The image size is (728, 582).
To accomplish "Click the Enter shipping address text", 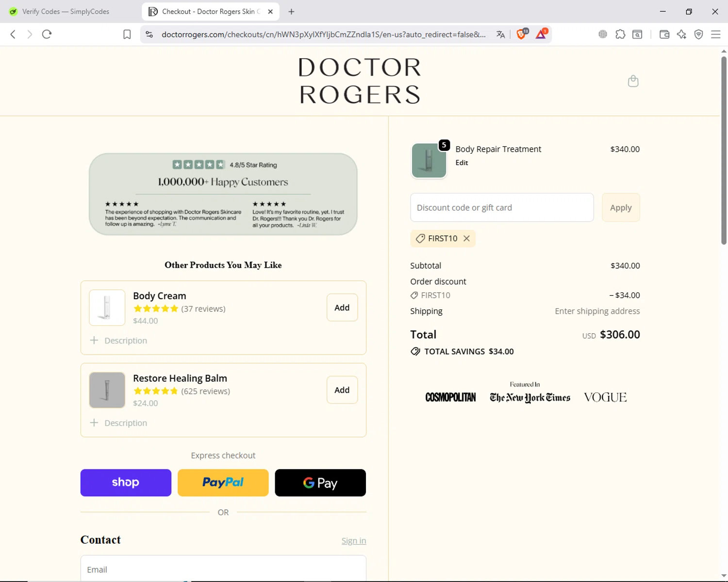I will coord(597,311).
